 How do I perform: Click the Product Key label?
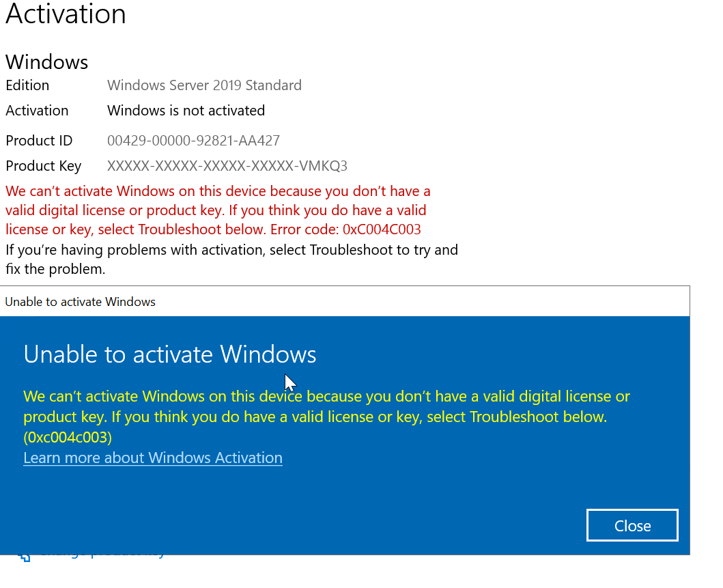43,166
